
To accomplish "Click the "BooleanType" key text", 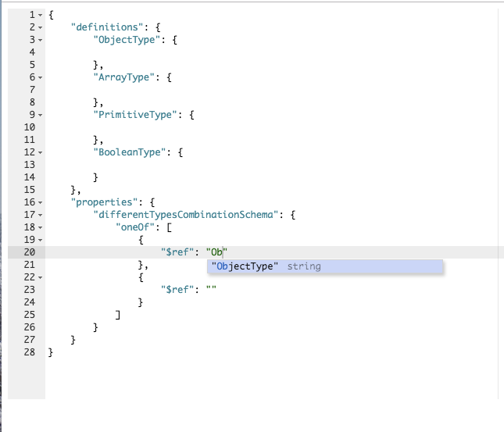I will point(129,152).
